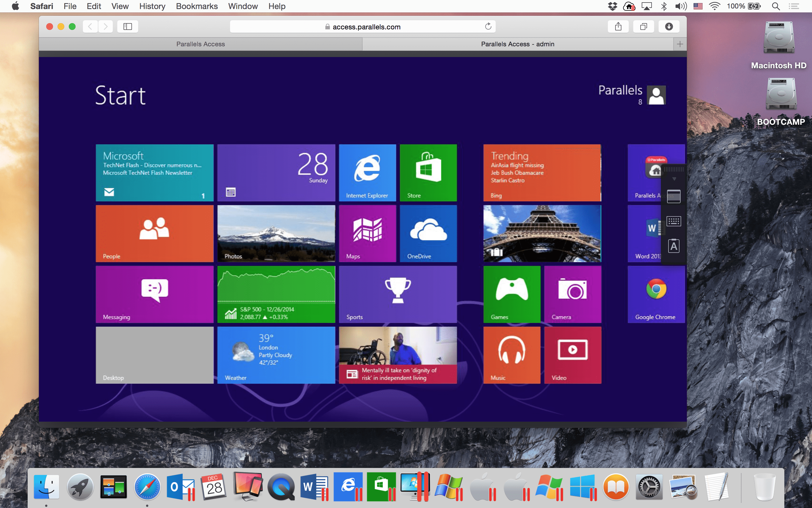Screen dimensions: 812x508
Task: Click the volume icon in the menu bar
Action: click(x=680, y=6)
